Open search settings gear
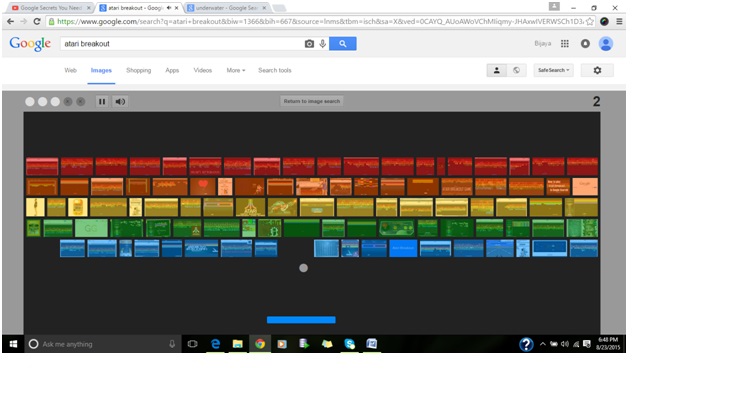Viewport: 736px width, 394px height. 597,70
